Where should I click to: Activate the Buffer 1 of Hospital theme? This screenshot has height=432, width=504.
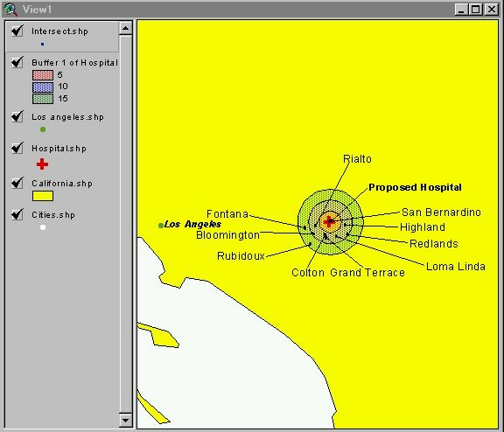point(74,63)
